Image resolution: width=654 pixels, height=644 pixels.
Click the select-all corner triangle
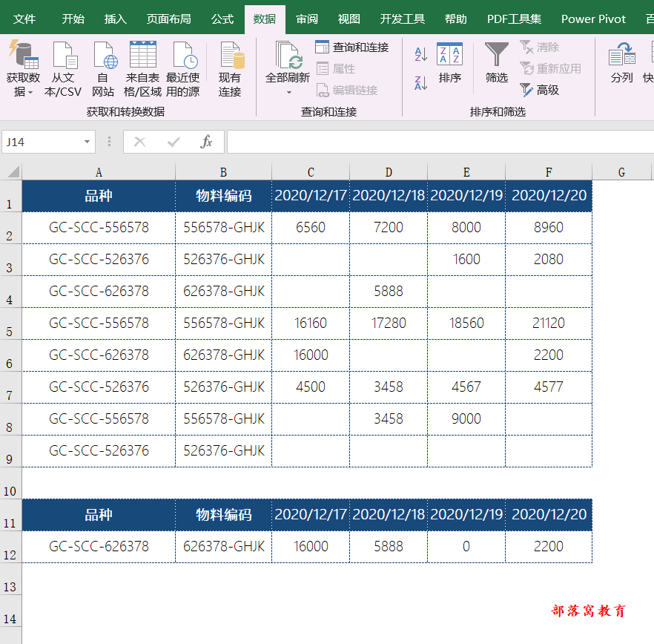coord(13,171)
